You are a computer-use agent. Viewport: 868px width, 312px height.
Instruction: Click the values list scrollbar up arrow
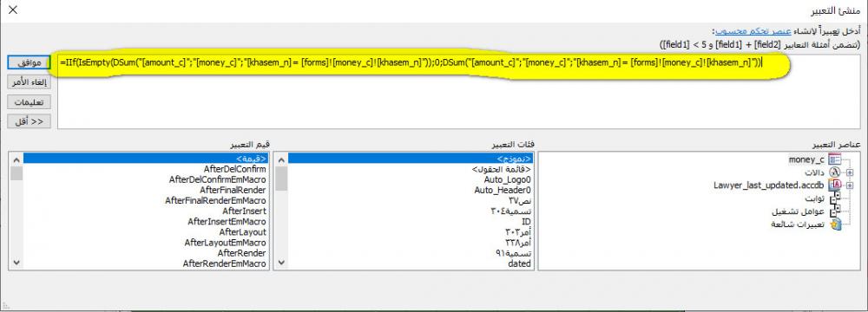pos(16,159)
